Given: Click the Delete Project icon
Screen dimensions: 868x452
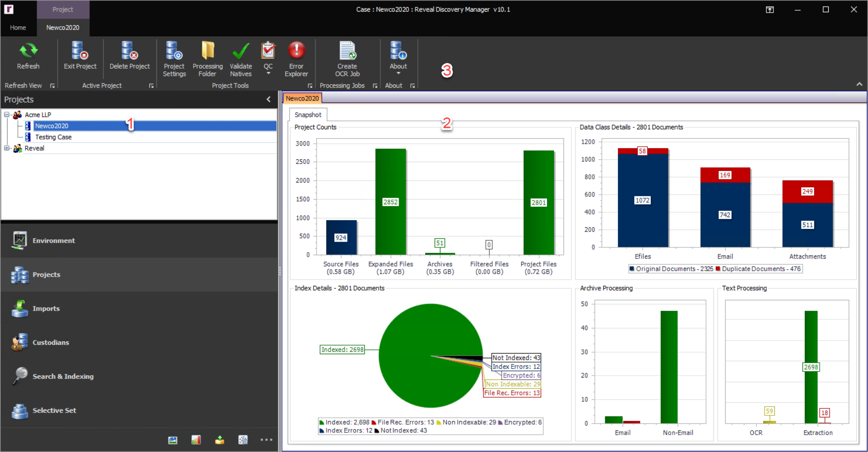Looking at the screenshot, I should pyautogui.click(x=129, y=51).
